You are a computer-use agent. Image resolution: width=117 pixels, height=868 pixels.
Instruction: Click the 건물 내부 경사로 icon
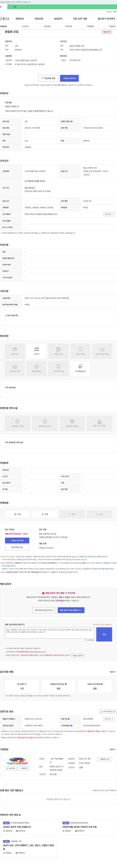click(x=99, y=423)
